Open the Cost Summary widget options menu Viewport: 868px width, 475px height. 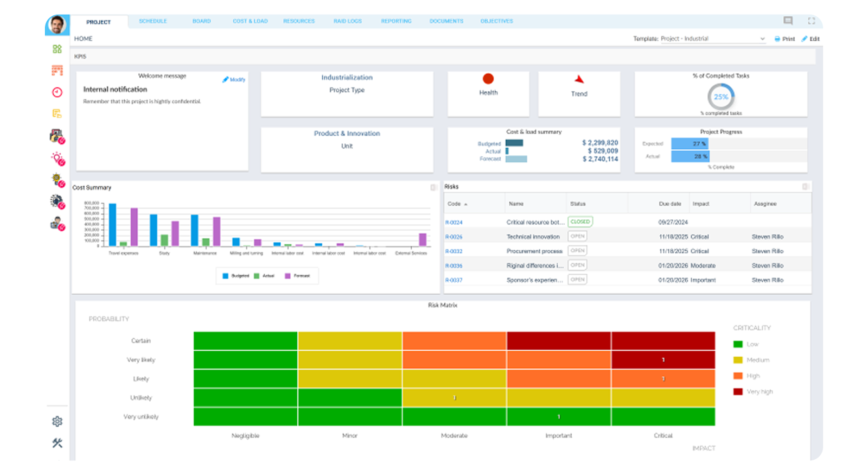click(433, 187)
